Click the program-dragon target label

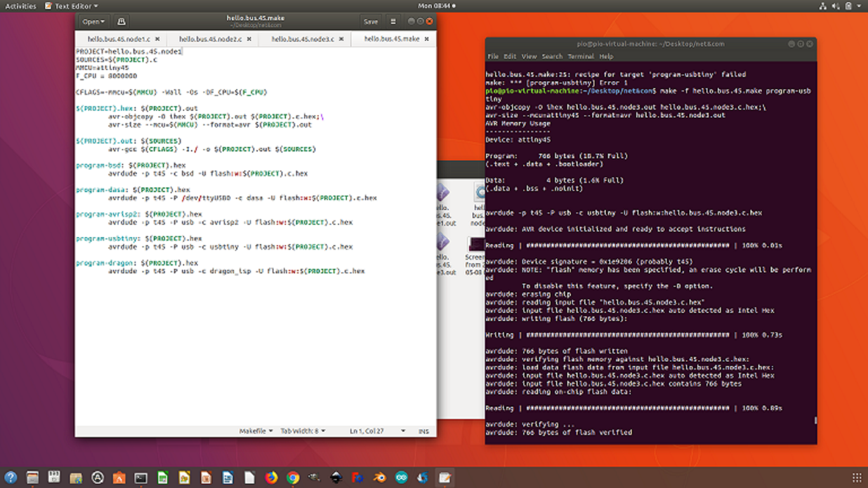(x=106, y=263)
